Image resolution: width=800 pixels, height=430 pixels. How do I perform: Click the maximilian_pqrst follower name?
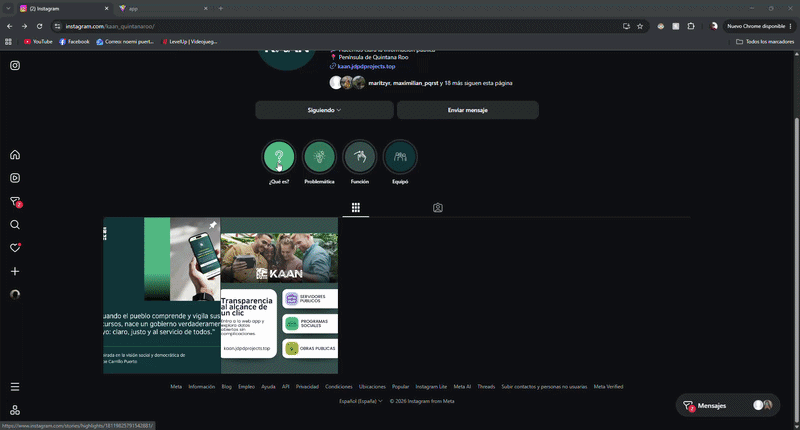pos(415,83)
